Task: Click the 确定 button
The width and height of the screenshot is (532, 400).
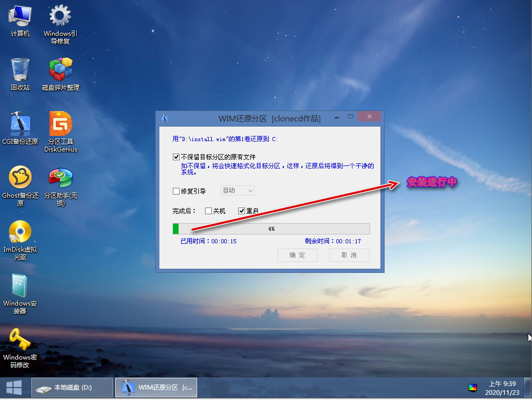Action: click(297, 255)
